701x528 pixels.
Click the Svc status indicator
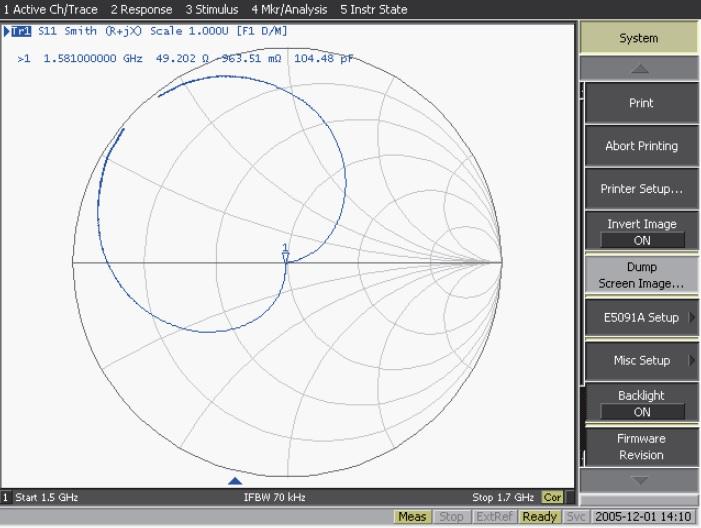[x=575, y=517]
